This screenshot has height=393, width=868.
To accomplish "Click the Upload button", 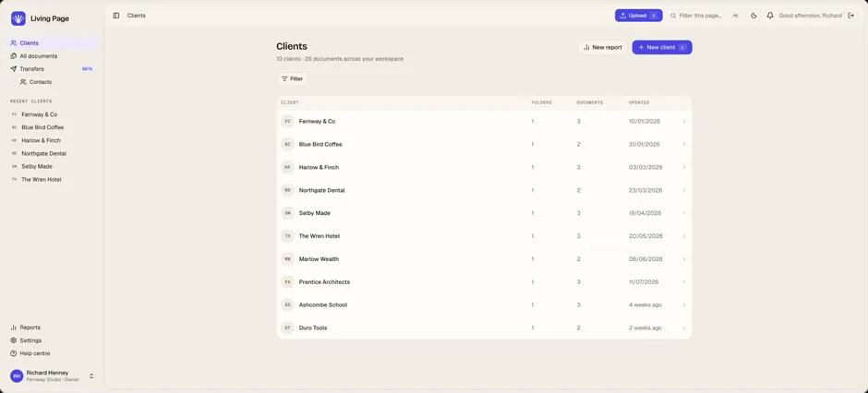I will click(638, 16).
